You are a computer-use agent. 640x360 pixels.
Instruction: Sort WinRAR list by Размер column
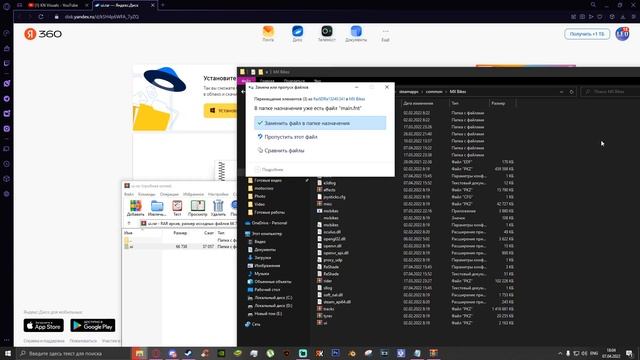180,233
